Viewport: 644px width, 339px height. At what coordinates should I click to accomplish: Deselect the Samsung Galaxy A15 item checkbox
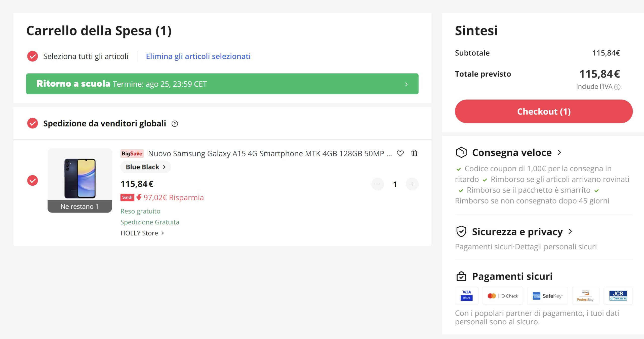pyautogui.click(x=32, y=180)
